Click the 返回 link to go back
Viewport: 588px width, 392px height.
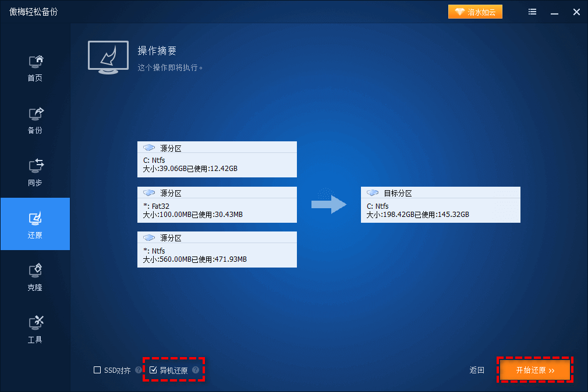[x=476, y=370]
